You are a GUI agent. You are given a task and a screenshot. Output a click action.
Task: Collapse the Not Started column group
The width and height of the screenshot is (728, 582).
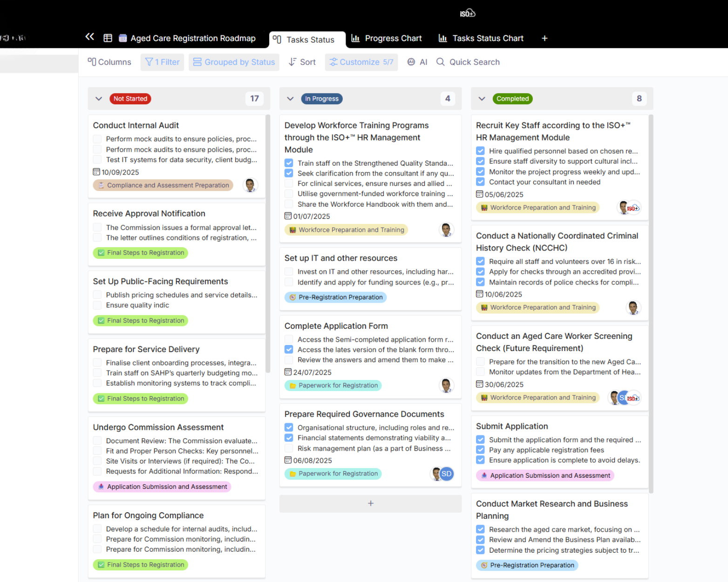point(99,99)
